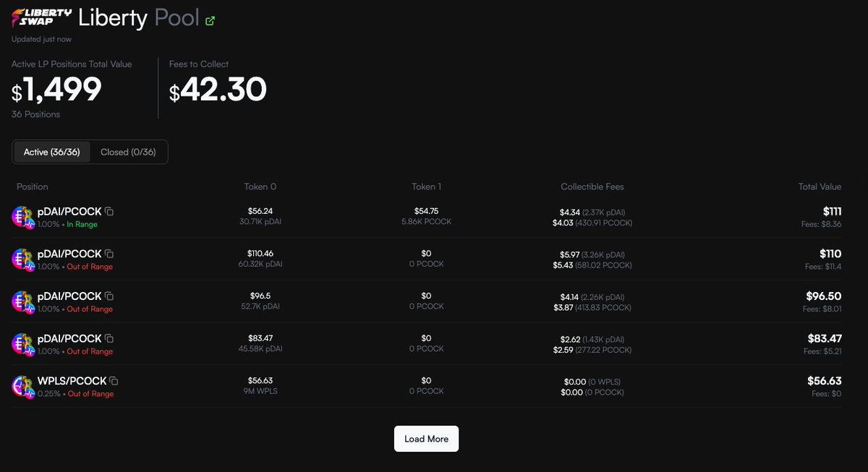Click the Fees: $5.21 text
This screenshot has height=472, width=868.
point(823,351)
